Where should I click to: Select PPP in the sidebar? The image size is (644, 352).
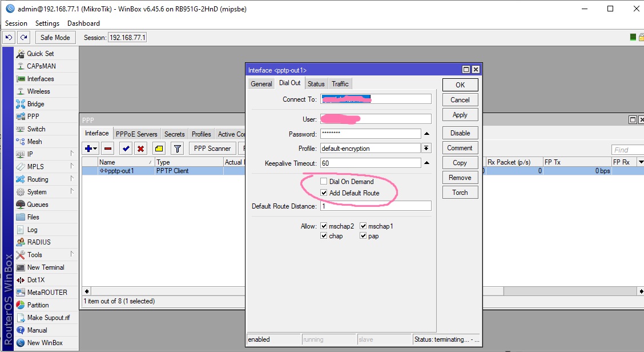[33, 117]
